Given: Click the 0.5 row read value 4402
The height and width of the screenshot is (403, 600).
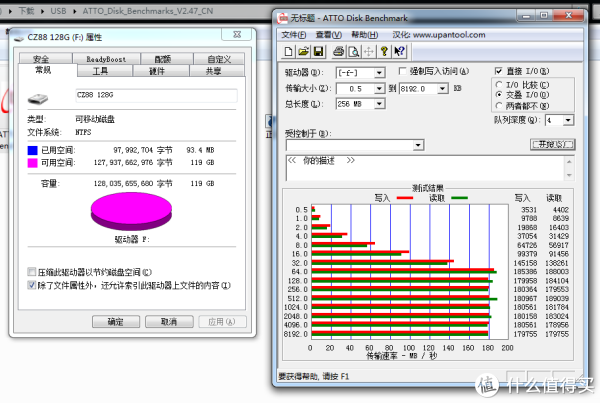Looking at the screenshot, I should (x=561, y=210).
